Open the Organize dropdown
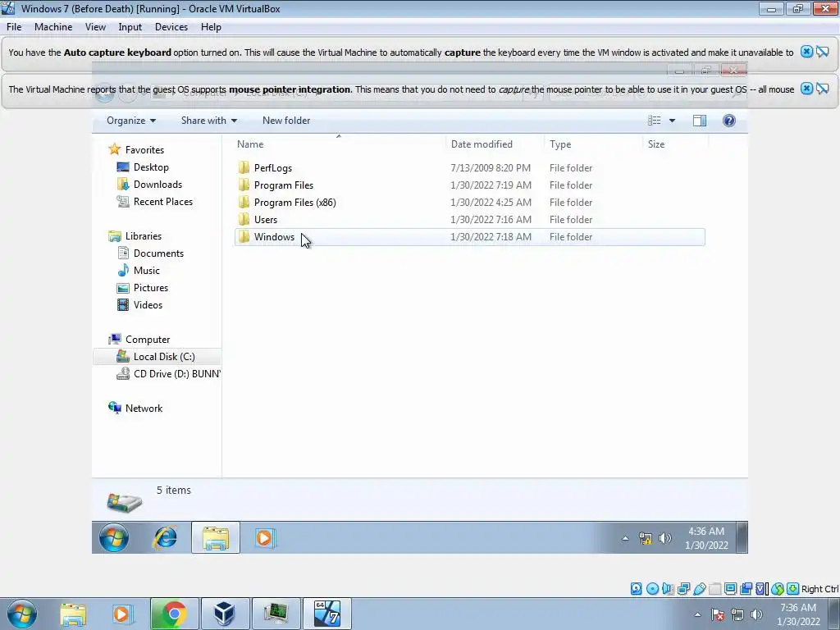The image size is (840, 630). pos(131,121)
